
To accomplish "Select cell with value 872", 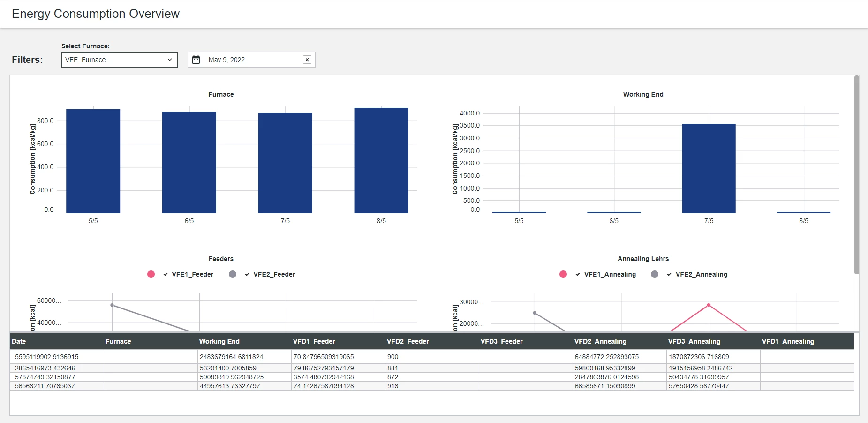I will click(432, 377).
